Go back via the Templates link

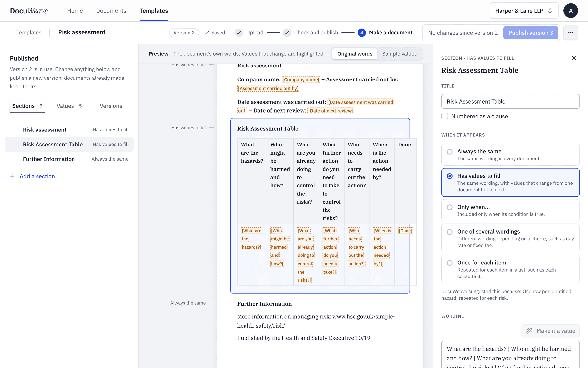tap(25, 33)
